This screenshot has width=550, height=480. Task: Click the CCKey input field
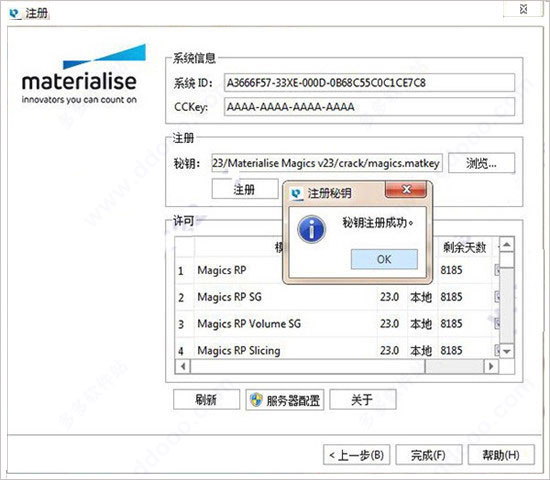369,107
